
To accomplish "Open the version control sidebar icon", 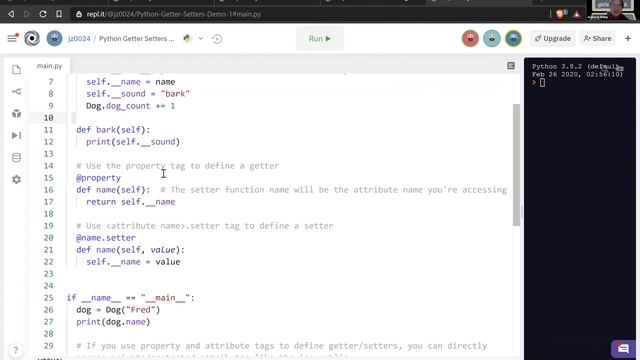I will click(16, 91).
